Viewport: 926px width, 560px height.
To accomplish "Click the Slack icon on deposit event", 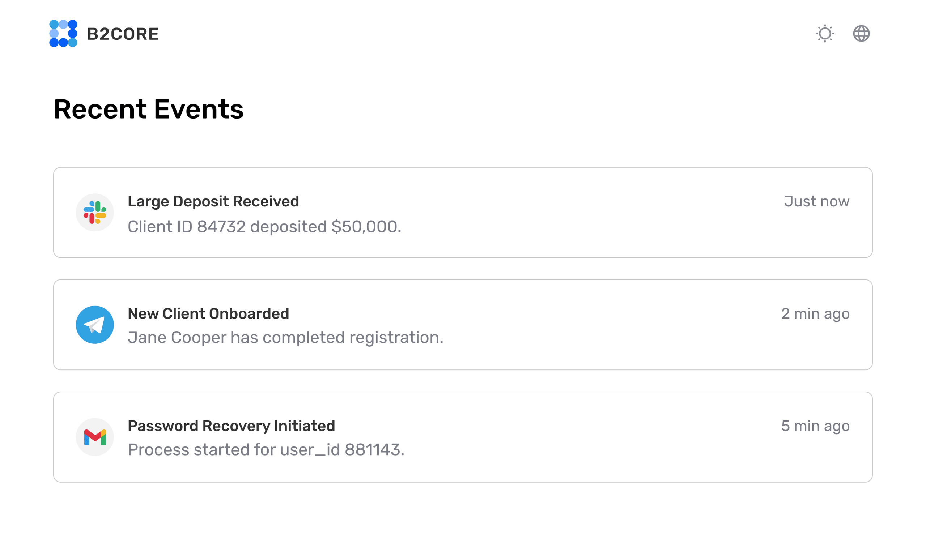I will pyautogui.click(x=95, y=213).
